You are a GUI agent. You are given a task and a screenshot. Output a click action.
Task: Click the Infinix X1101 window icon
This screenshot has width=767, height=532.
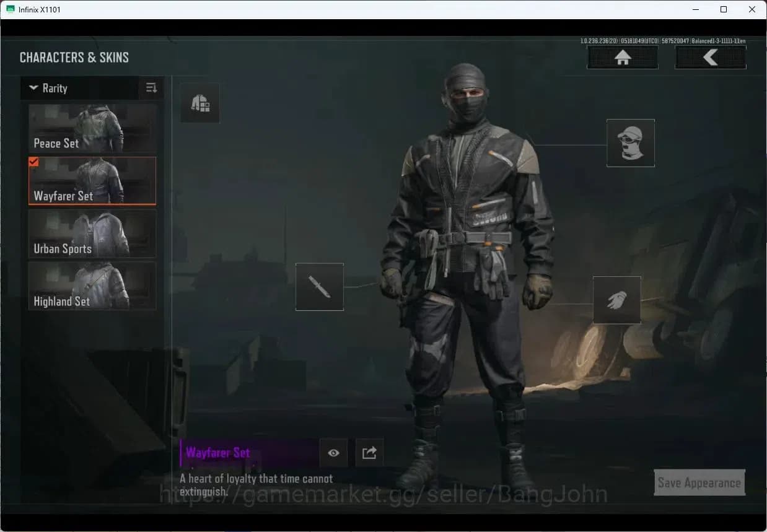(x=11, y=9)
